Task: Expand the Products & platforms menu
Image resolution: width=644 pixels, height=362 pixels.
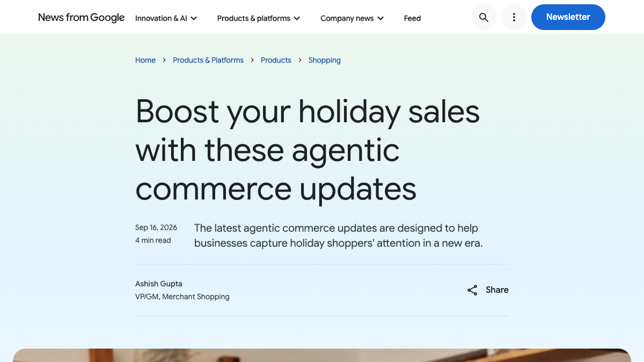Action: (x=259, y=18)
